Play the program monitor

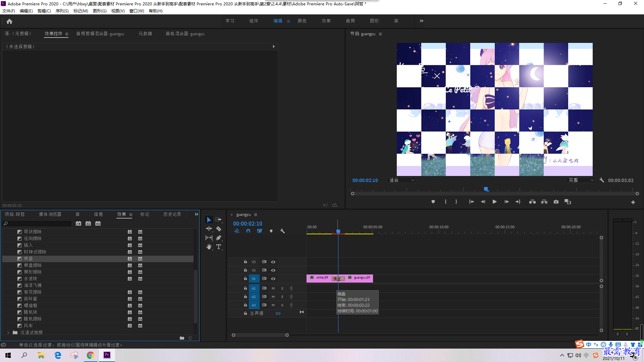[x=494, y=202]
